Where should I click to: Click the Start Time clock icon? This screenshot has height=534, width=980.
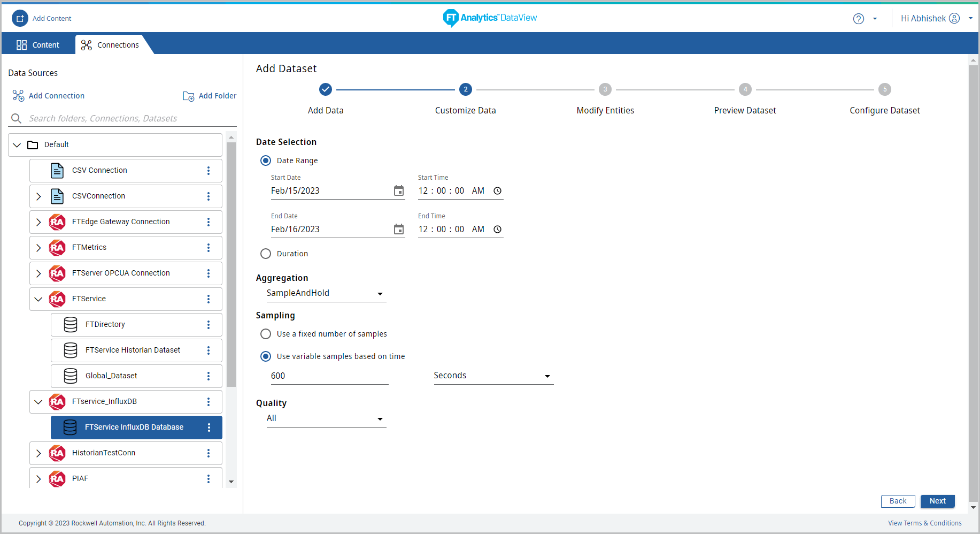click(x=497, y=191)
